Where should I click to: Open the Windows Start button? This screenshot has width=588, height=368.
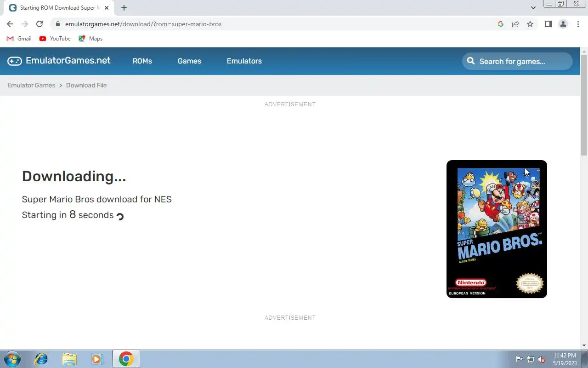point(11,359)
